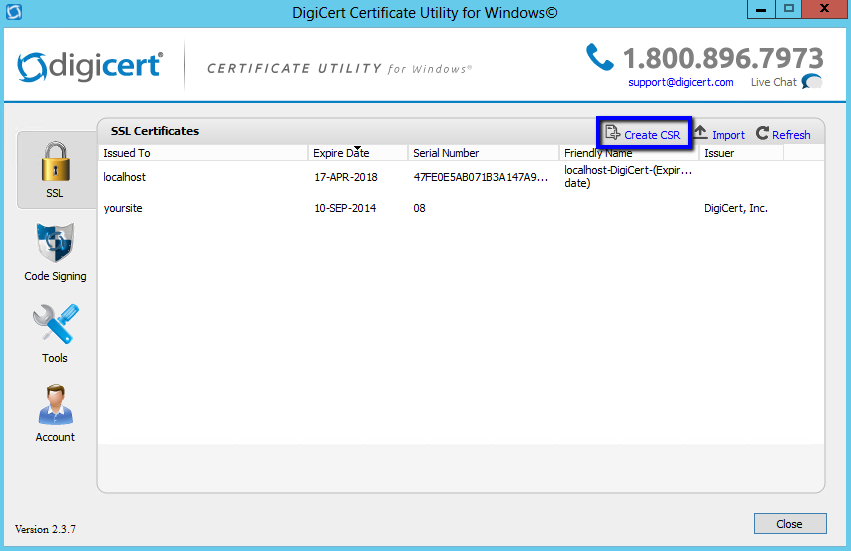Open the Code Signing shield section
The image size is (851, 551).
coord(55,252)
